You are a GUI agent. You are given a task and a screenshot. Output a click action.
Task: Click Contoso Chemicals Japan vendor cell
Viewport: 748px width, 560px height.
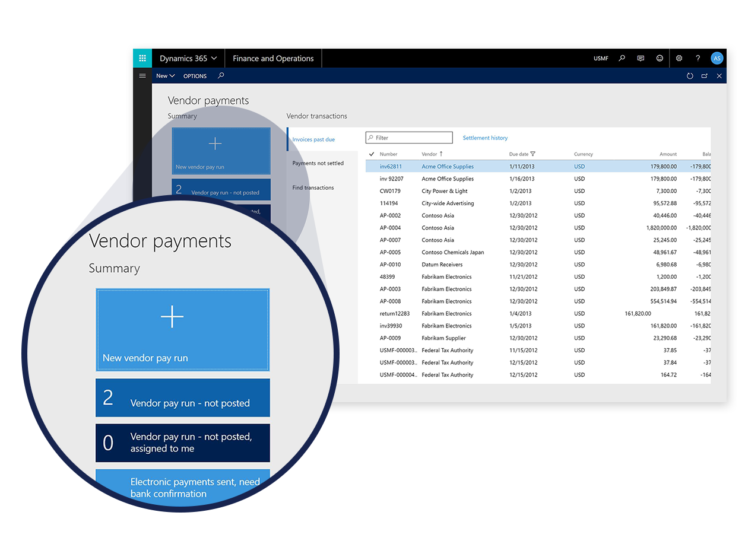point(453,252)
